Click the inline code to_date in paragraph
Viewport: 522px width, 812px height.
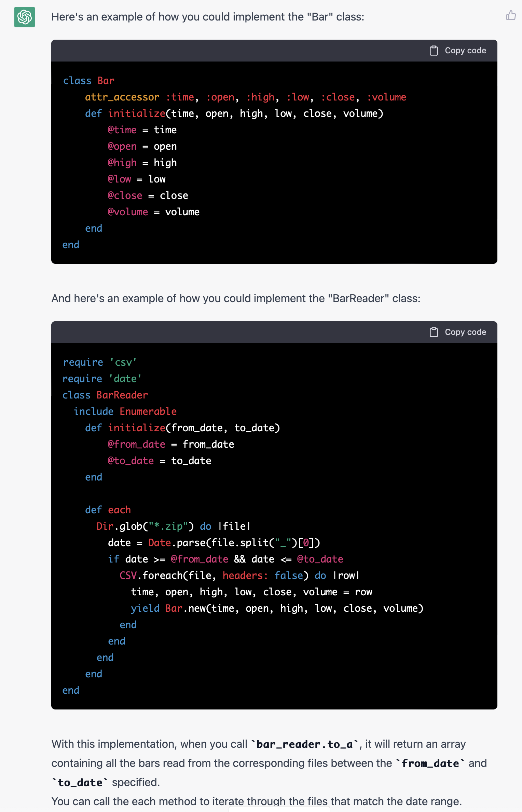(80, 783)
